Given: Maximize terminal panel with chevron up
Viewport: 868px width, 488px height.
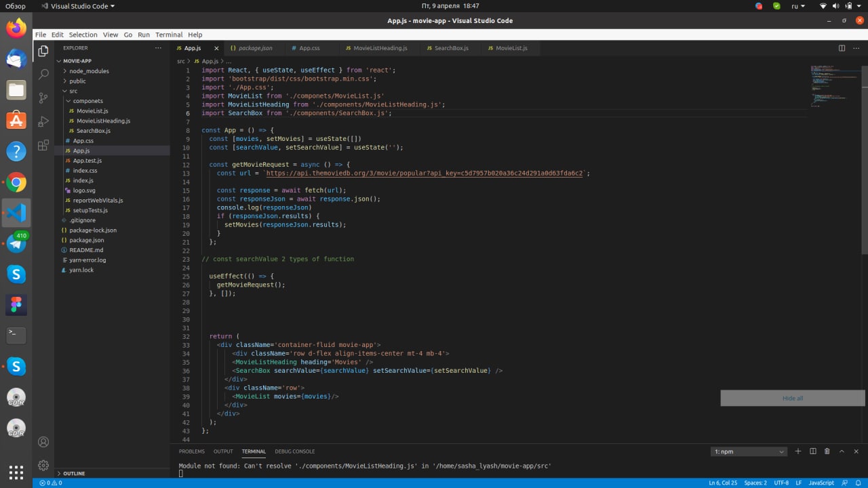Looking at the screenshot, I should pyautogui.click(x=842, y=451).
